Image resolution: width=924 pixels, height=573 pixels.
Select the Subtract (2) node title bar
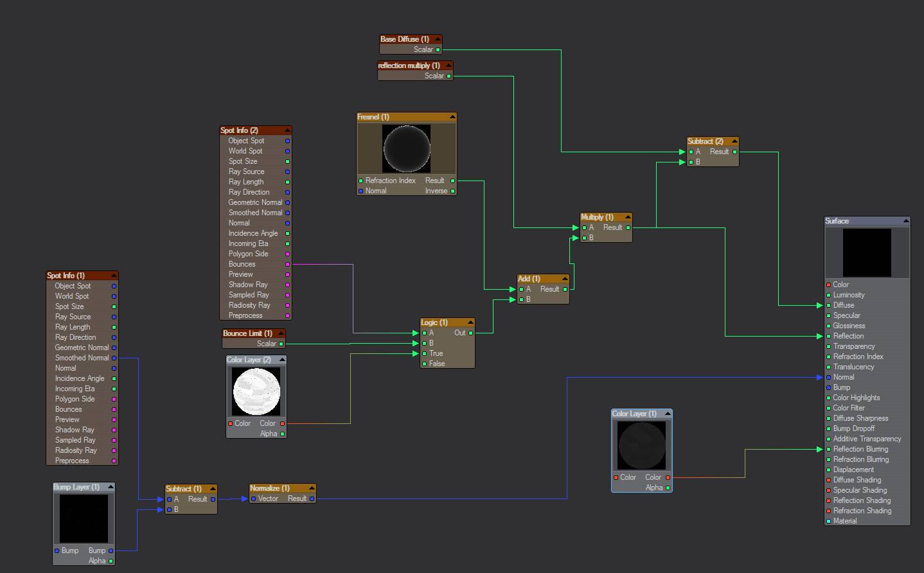click(x=706, y=141)
